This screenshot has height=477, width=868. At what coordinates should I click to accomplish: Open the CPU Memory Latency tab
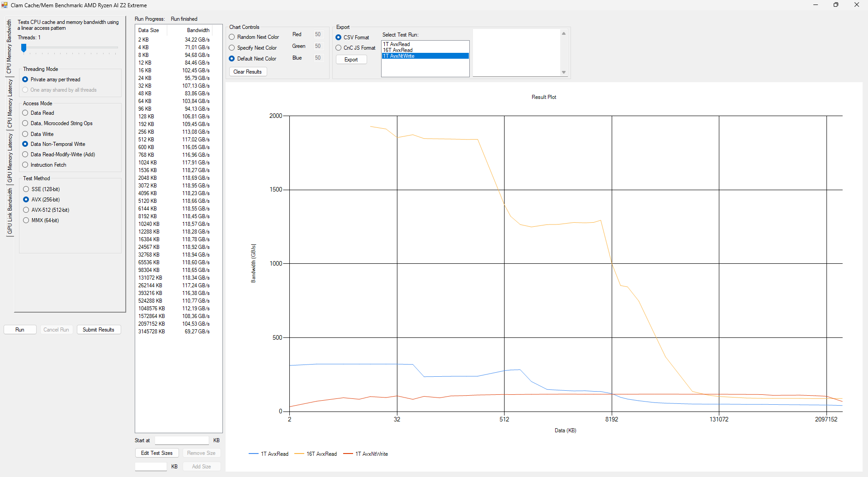tap(9, 103)
